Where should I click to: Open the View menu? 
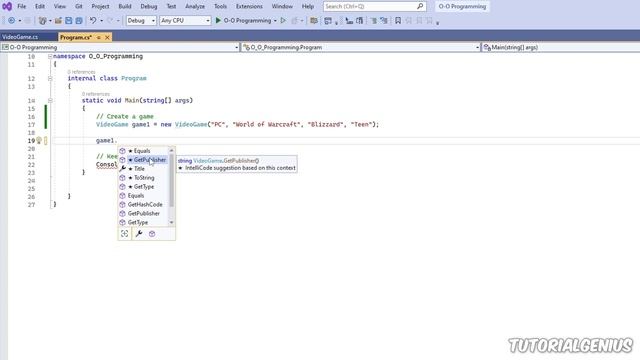point(60,7)
